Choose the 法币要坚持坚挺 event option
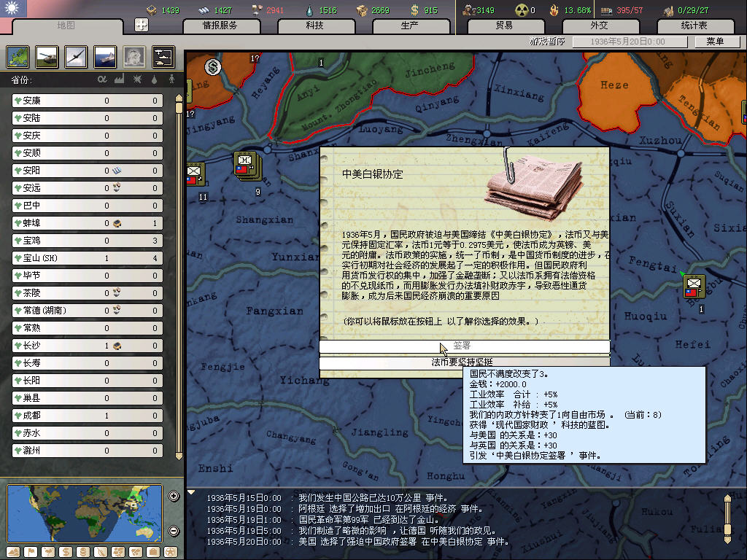Image resolution: width=747 pixels, height=560 pixels. (465, 362)
